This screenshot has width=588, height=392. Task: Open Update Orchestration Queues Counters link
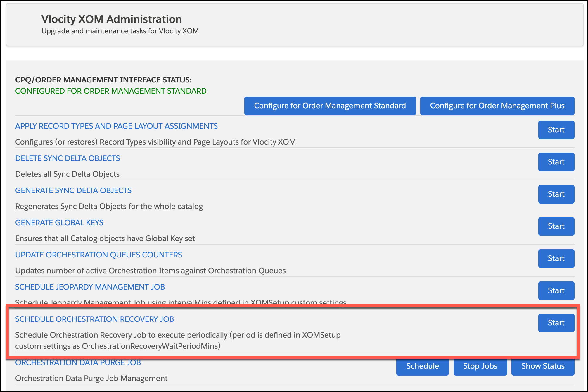[x=98, y=255]
